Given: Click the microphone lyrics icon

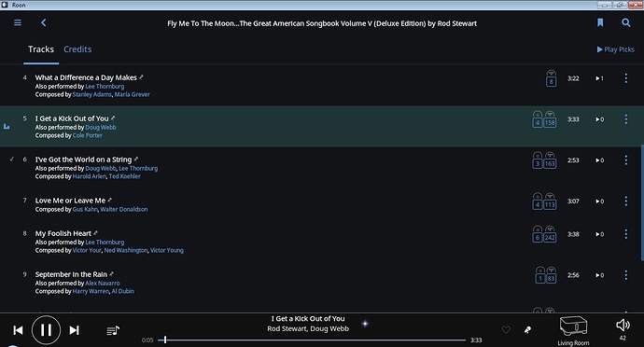Looking at the screenshot, I should (527, 329).
